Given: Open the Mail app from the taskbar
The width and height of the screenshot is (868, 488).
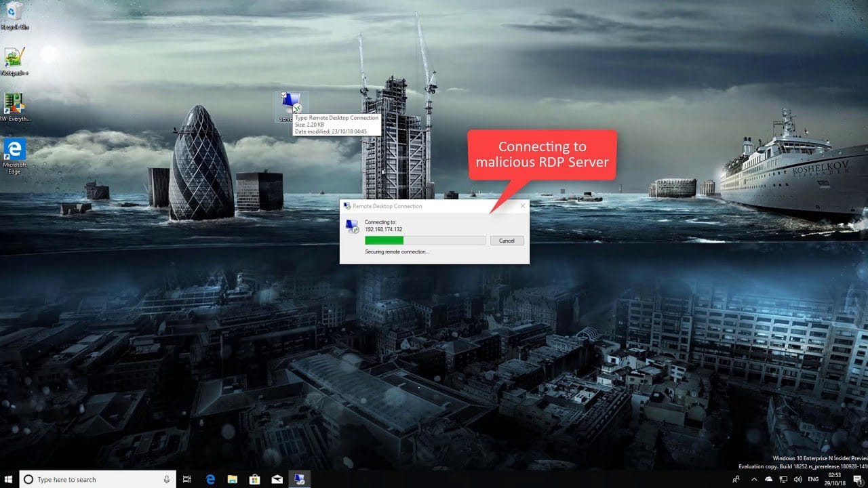Looking at the screenshot, I should (x=277, y=479).
